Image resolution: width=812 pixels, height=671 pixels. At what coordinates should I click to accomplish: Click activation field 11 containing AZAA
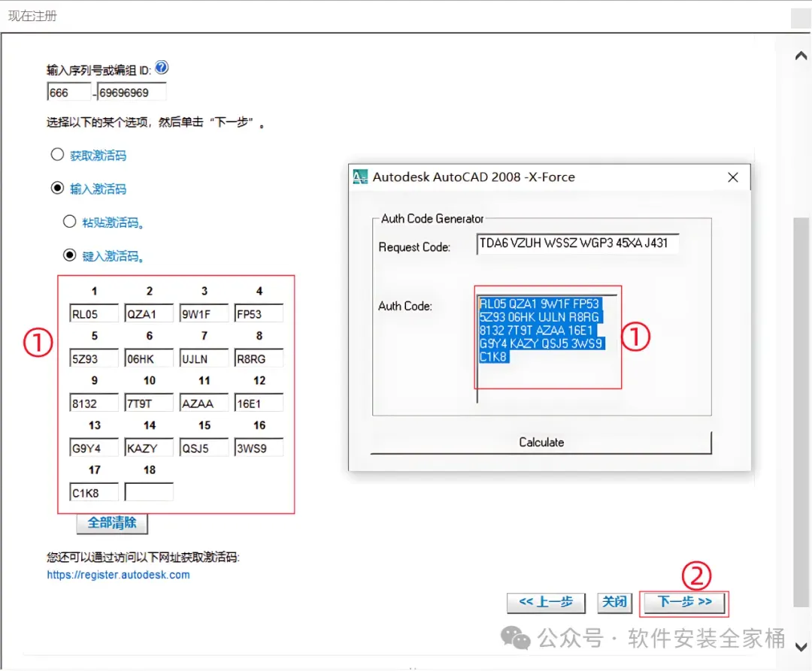204,403
